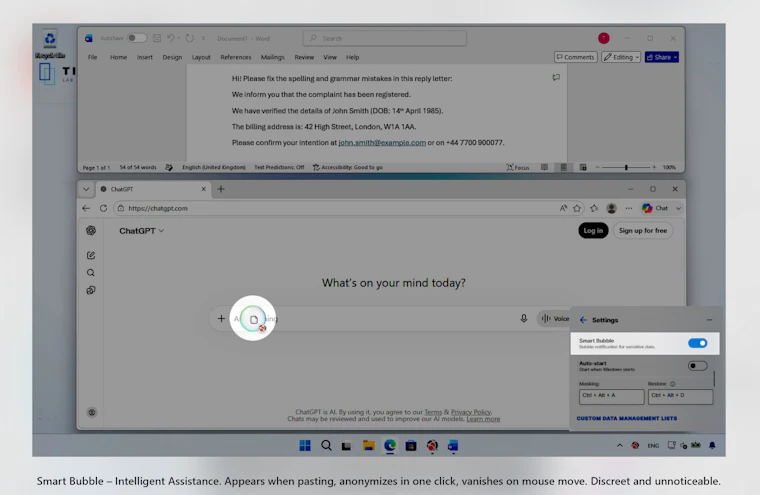Open the Copilot Chat button
The width and height of the screenshot is (760, 495).
(655, 208)
